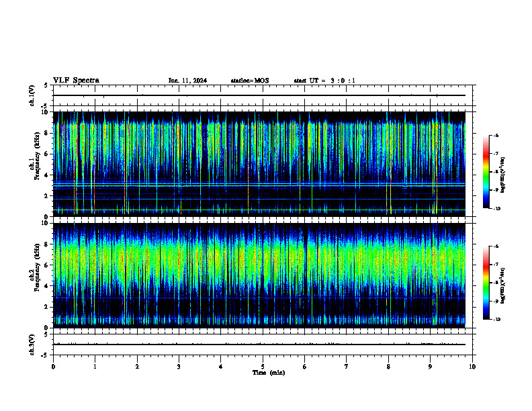Select the ch.2 frequency axis "6" tick label

[48, 265]
